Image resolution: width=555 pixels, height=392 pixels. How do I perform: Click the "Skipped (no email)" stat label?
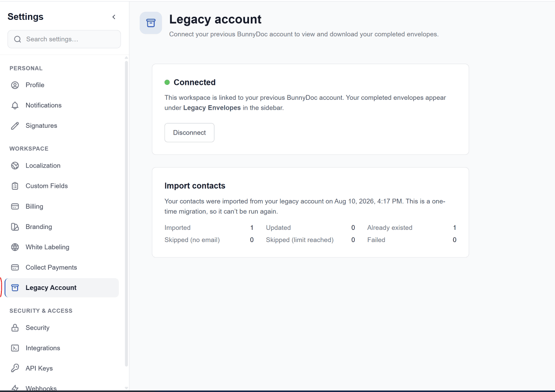[x=192, y=240]
